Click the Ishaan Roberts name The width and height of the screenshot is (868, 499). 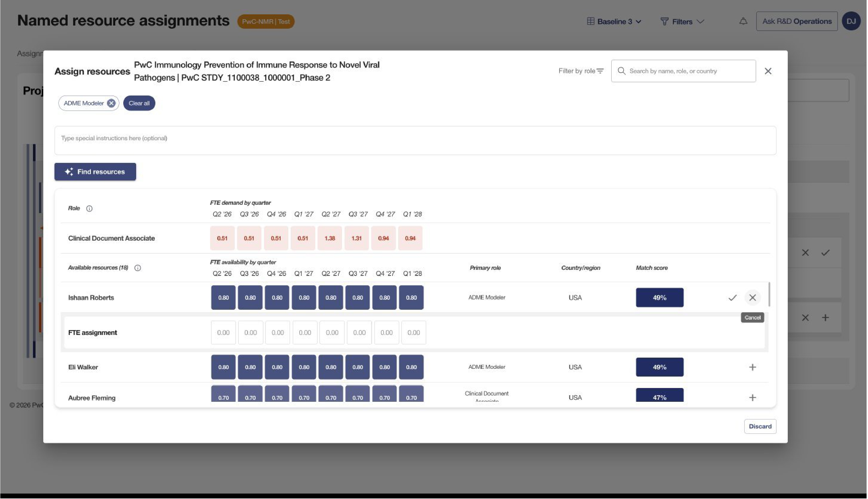coord(91,298)
